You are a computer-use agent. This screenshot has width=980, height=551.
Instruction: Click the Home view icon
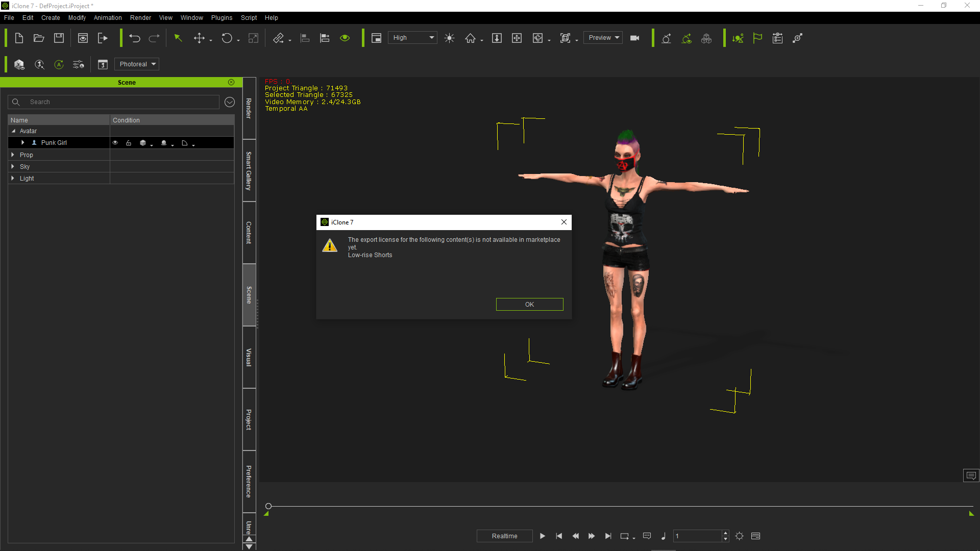coord(470,38)
